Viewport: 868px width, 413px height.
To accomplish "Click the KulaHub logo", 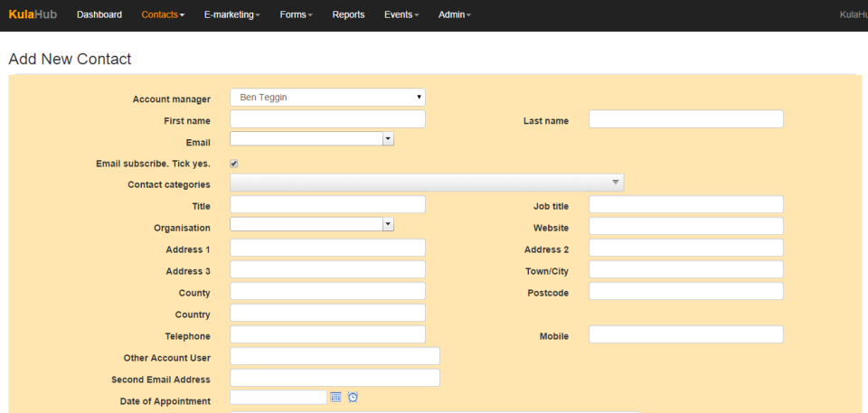I will click(33, 15).
